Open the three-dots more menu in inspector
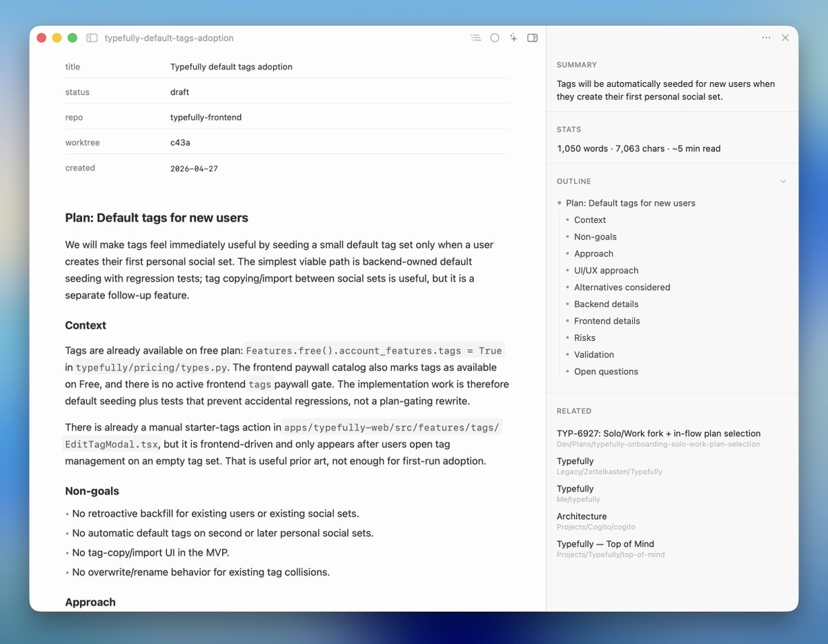Image resolution: width=828 pixels, height=644 pixels. [767, 38]
